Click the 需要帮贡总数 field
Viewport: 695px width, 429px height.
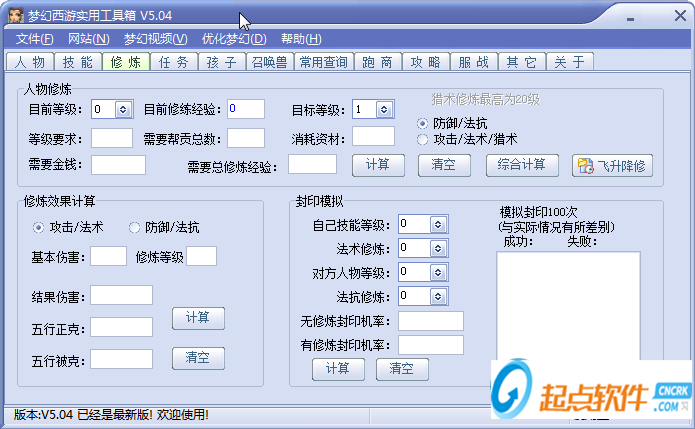coord(246,138)
